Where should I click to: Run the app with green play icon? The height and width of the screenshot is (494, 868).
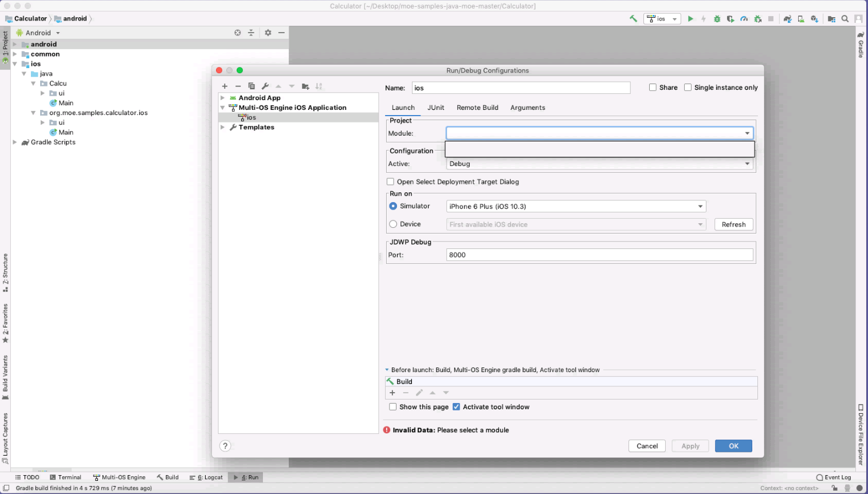690,19
